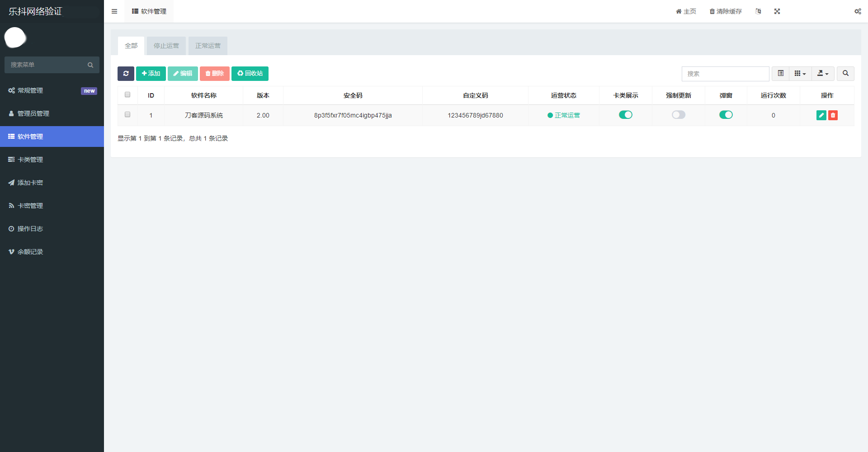The height and width of the screenshot is (452, 868).
Task: Enter fullscreen mode via top bar icon
Action: click(777, 11)
